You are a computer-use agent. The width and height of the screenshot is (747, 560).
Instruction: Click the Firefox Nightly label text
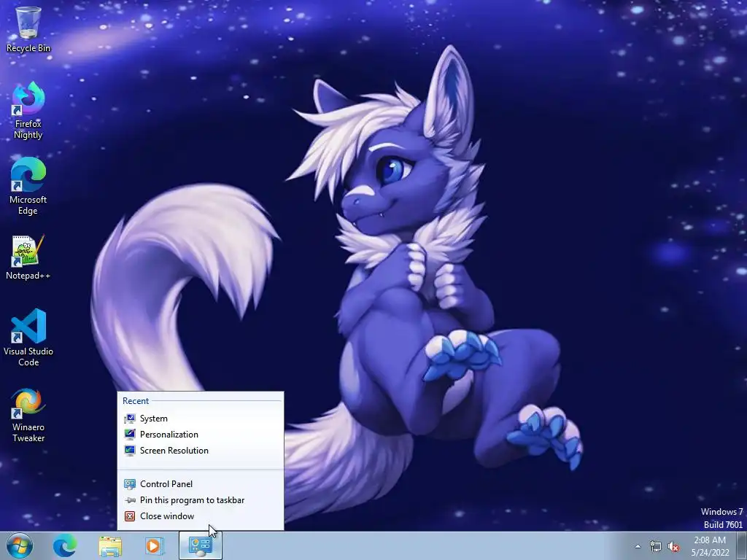(28, 130)
